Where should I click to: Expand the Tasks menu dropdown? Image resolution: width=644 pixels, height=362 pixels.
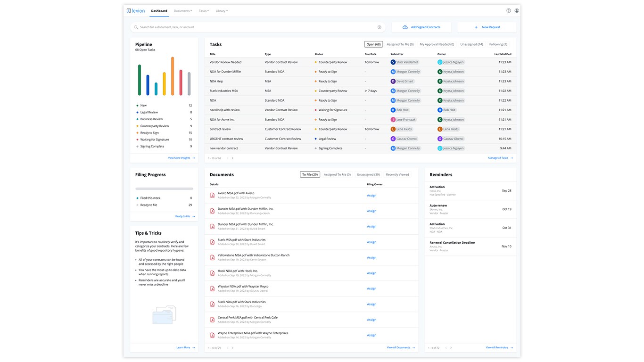tap(204, 11)
